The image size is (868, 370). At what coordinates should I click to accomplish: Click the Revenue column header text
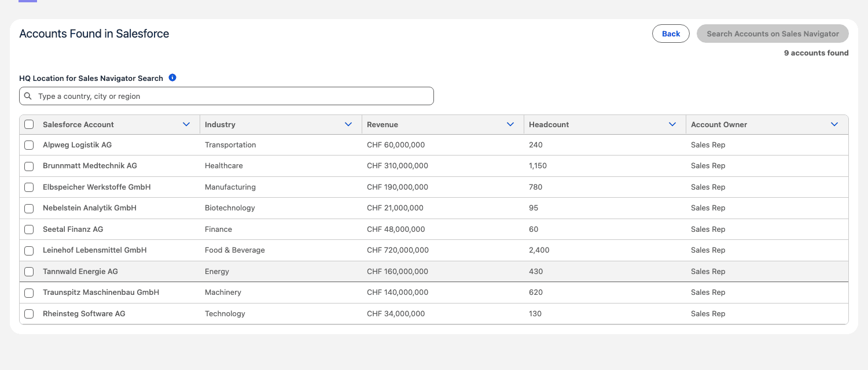[382, 124]
